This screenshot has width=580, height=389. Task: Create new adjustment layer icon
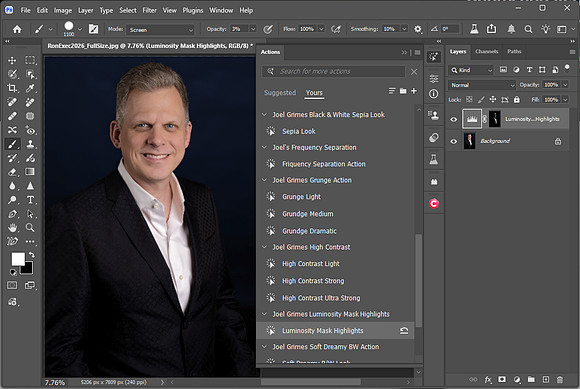517,379
